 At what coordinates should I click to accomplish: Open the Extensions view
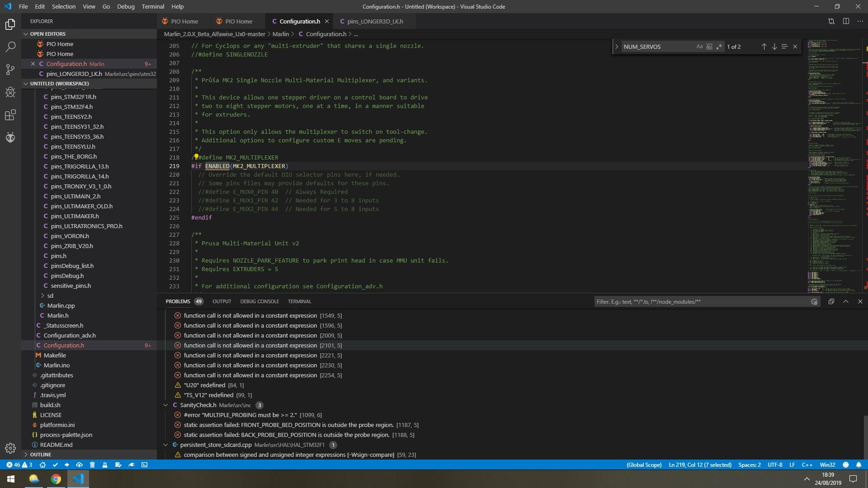10,115
